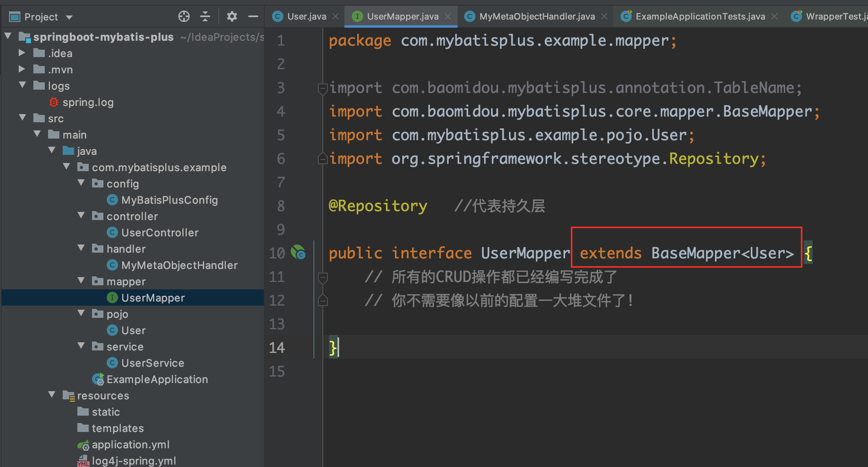Select UserMapper interface in tree
868x467 pixels.
(x=153, y=298)
